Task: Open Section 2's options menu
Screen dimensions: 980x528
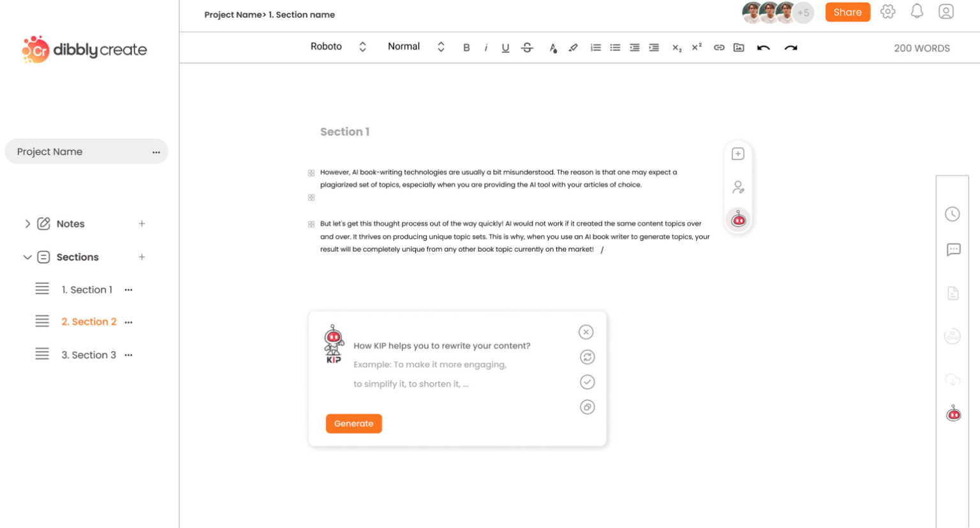Action: [x=128, y=322]
